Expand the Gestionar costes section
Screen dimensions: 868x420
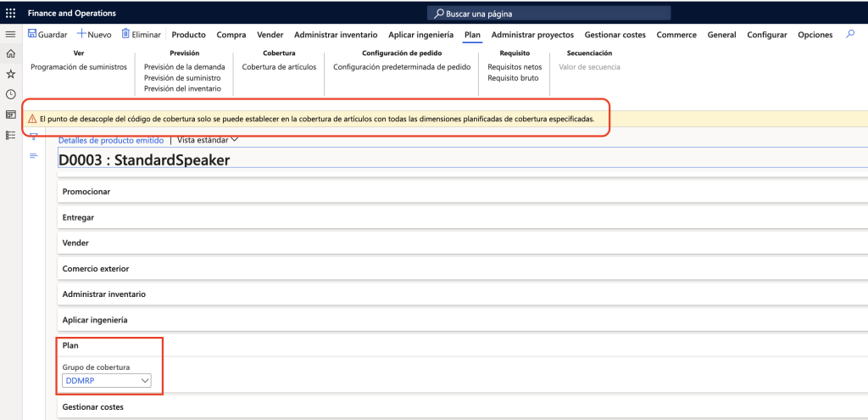click(x=93, y=407)
